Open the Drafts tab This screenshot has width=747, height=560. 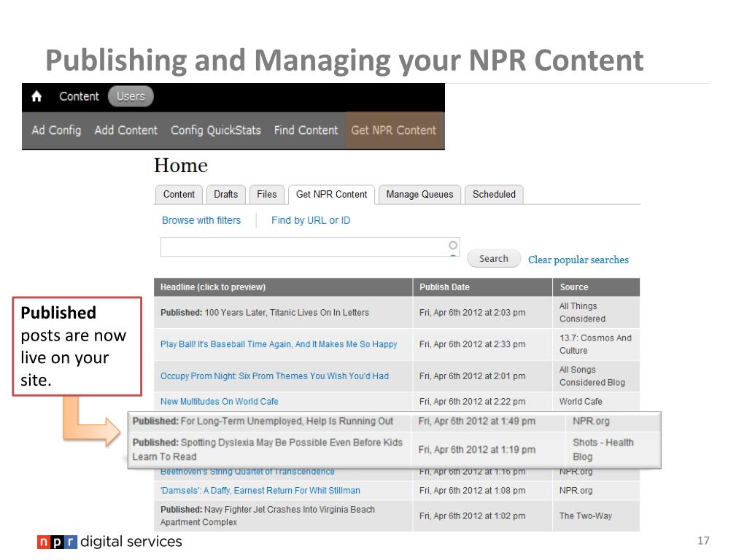point(226,194)
